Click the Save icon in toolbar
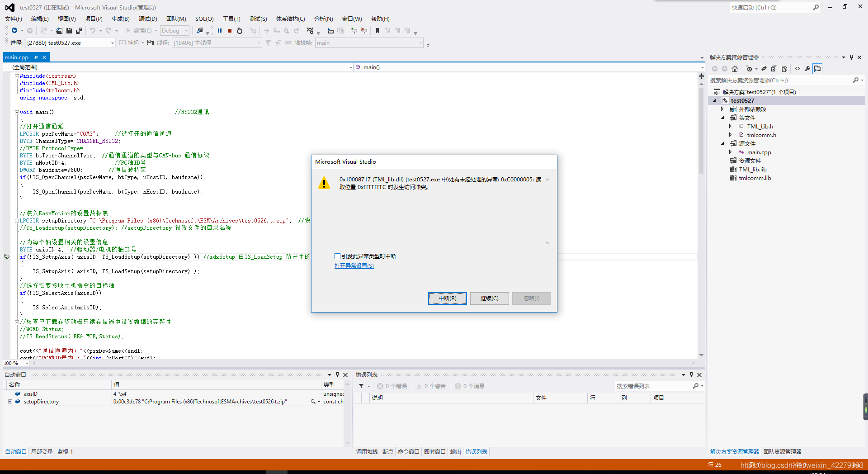The width and height of the screenshot is (868, 474). click(x=69, y=31)
